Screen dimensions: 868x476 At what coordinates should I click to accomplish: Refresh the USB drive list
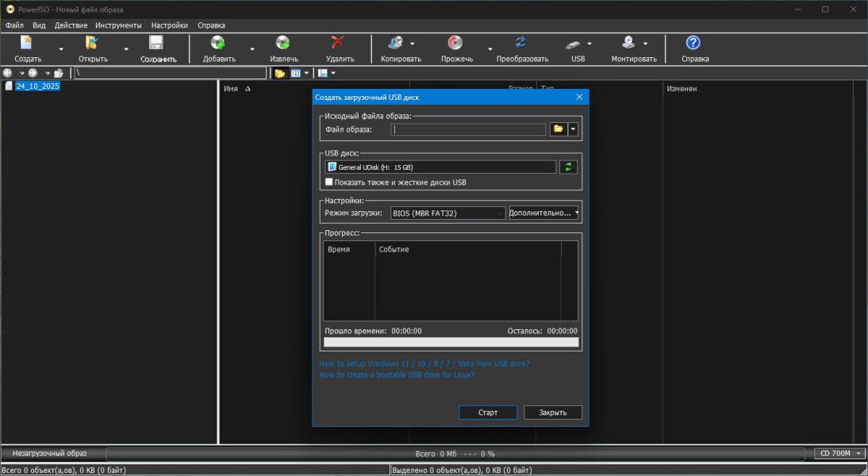tap(568, 167)
